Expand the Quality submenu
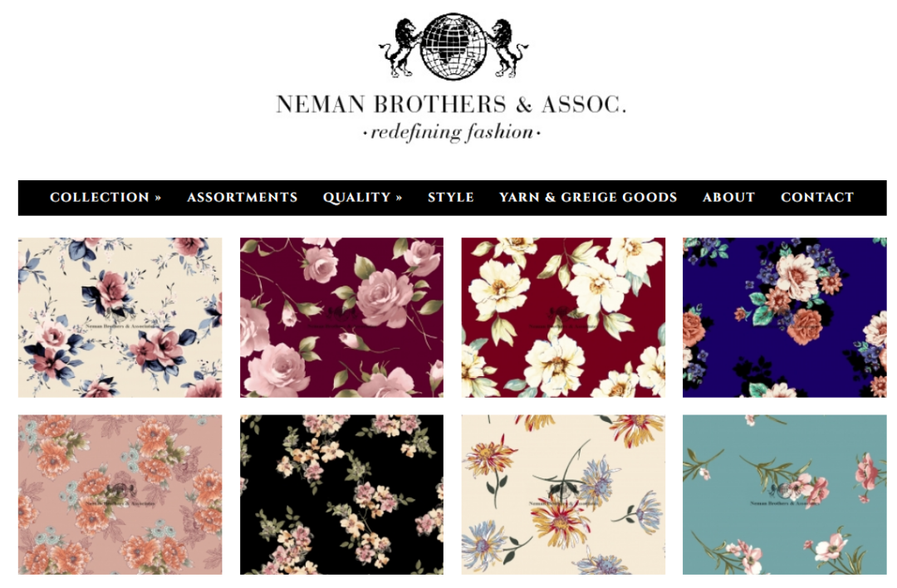The width and height of the screenshot is (897, 588). [362, 198]
